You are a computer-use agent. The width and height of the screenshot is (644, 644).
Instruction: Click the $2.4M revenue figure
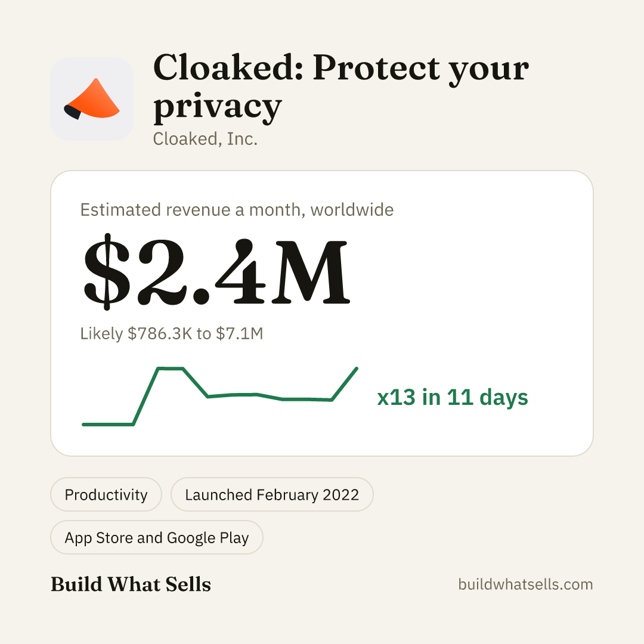(x=216, y=272)
